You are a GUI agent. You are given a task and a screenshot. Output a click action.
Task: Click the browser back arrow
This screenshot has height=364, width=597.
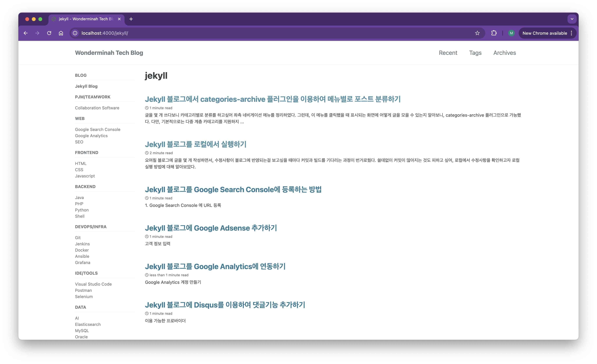tap(26, 33)
